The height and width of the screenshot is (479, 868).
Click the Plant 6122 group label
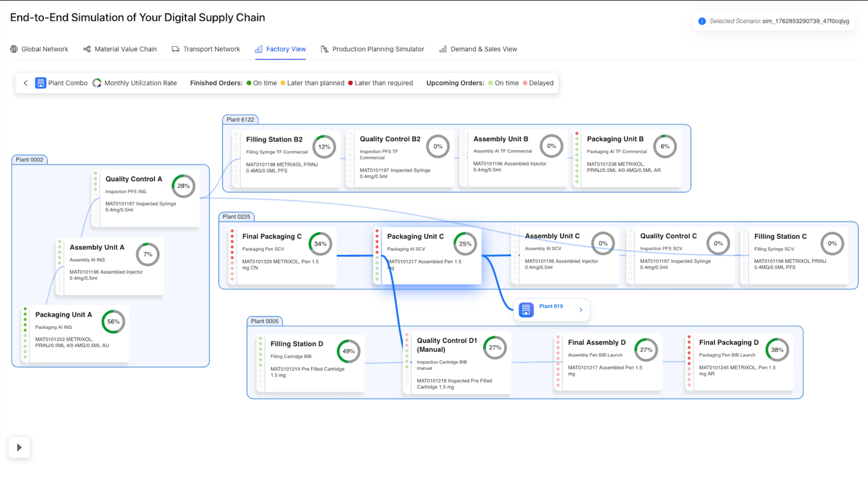click(x=240, y=120)
